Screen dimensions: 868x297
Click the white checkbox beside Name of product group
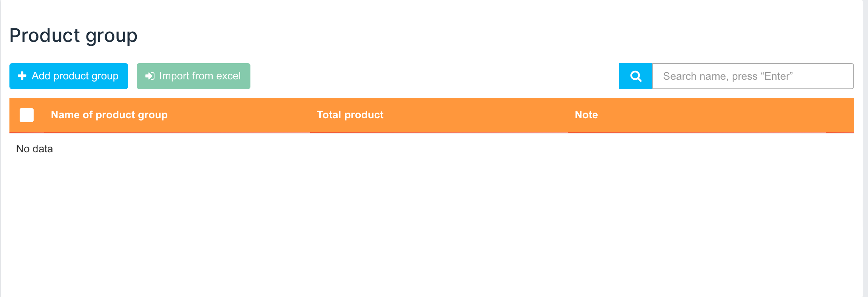pyautogui.click(x=26, y=115)
